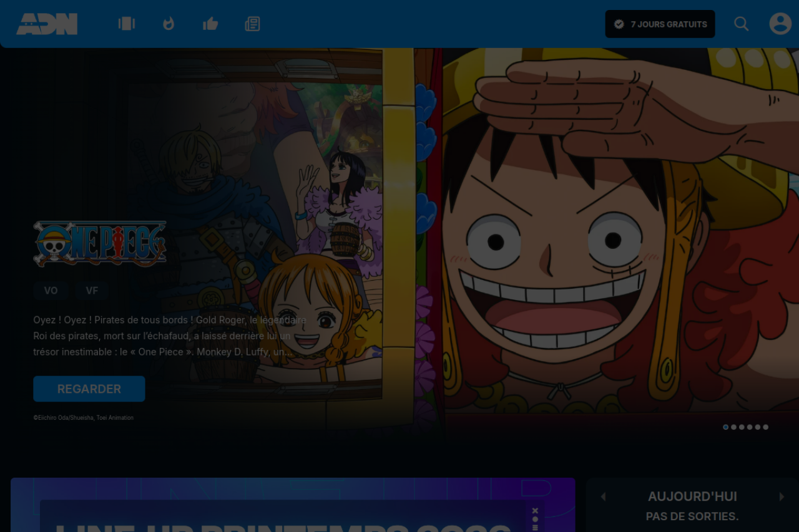Click the AUJOURD'HUI calendar heading
The width and height of the screenshot is (799, 532).
(x=692, y=496)
